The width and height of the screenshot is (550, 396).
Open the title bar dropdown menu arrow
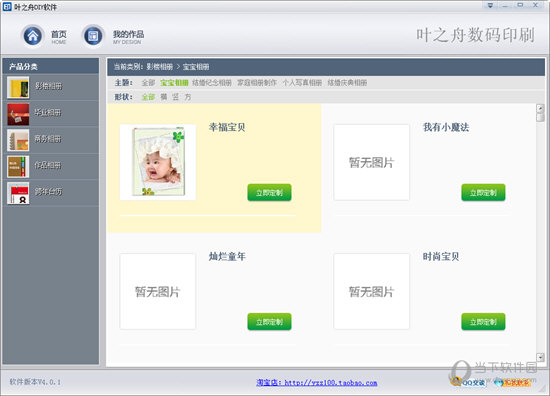click(490, 6)
